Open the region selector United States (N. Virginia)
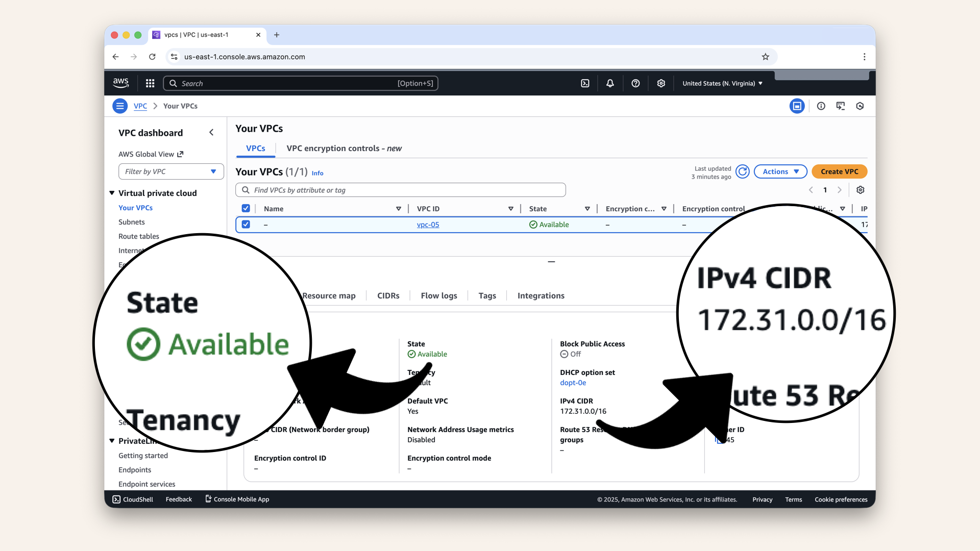 pyautogui.click(x=722, y=83)
